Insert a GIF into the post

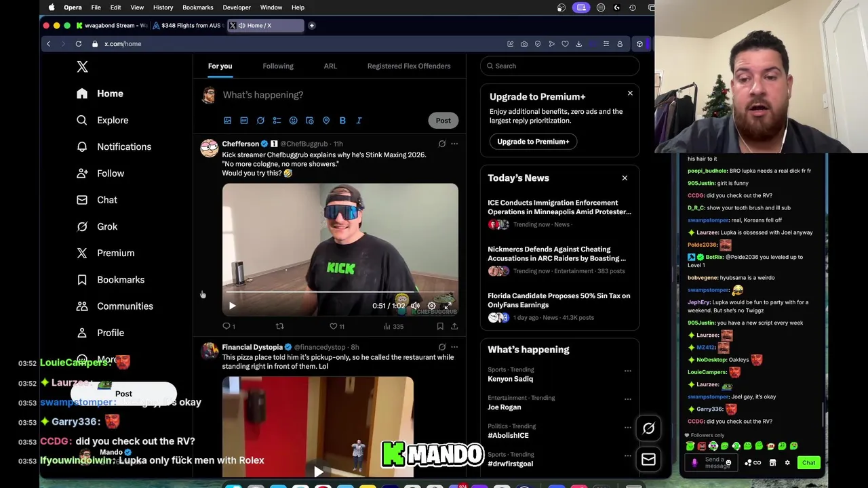pos(244,121)
